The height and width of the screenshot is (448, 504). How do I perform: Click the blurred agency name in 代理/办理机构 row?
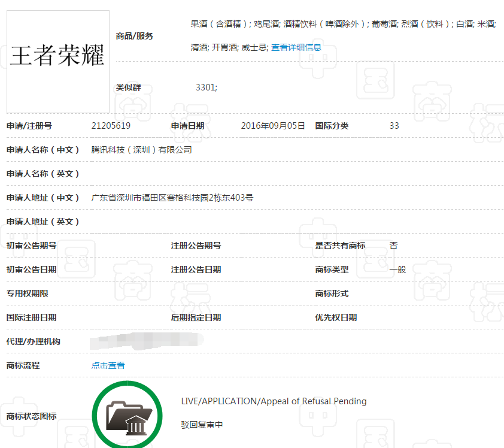click(144, 341)
